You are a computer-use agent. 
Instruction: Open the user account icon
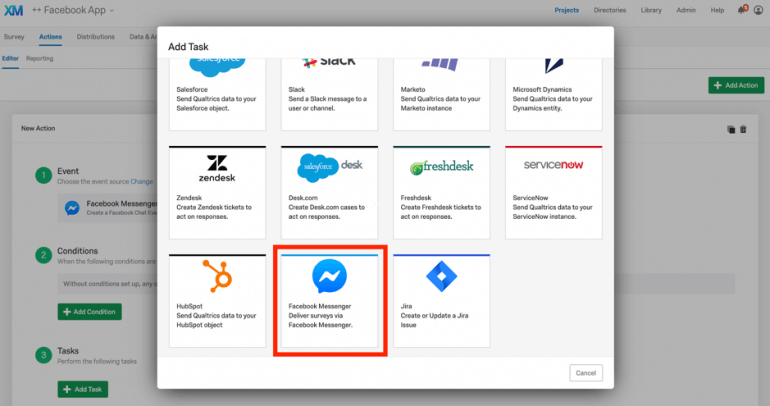coord(758,10)
